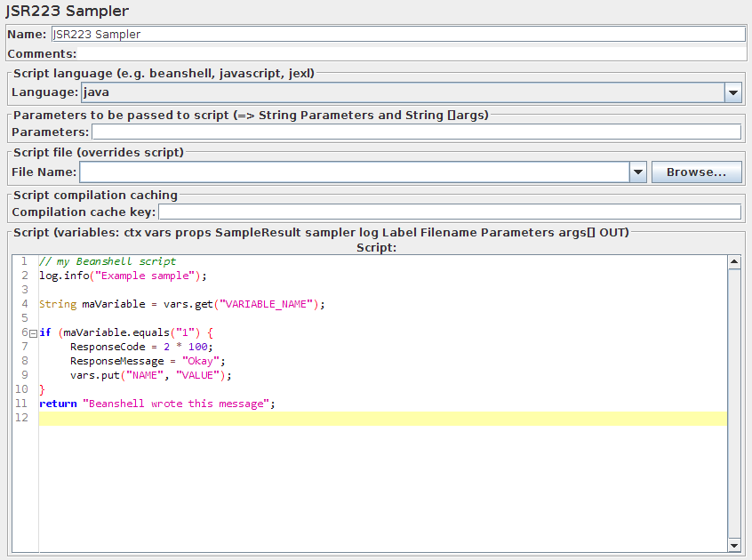
Task: Select the log.info("Example sample") line
Action: (124, 276)
